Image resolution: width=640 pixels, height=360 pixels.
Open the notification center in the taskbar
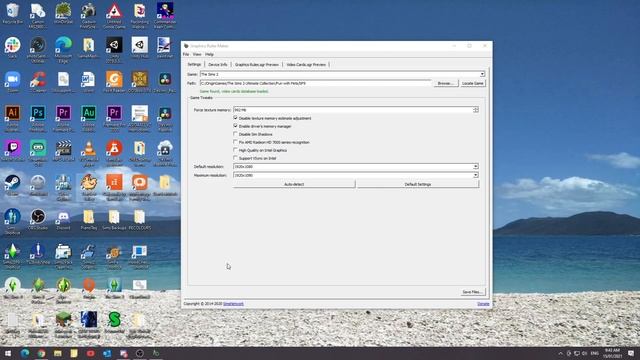click(631, 353)
